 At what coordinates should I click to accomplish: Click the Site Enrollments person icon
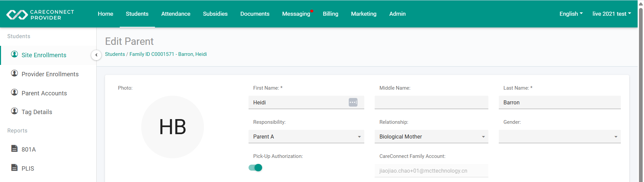pos(14,54)
